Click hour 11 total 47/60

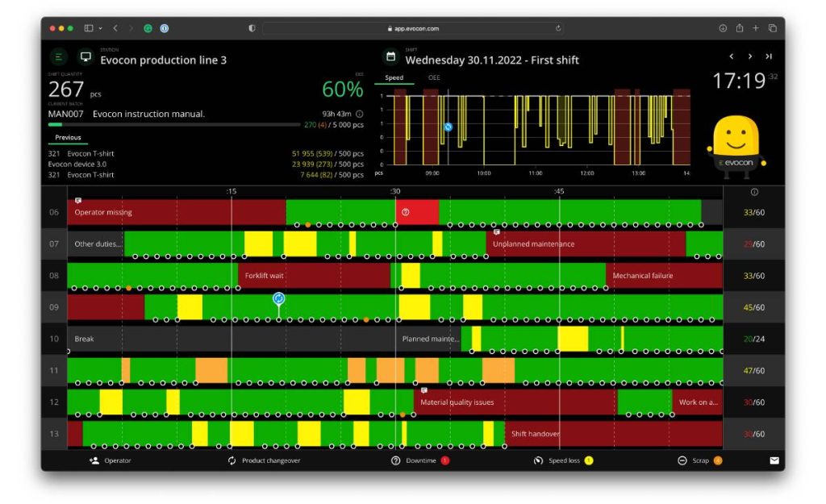754,371
